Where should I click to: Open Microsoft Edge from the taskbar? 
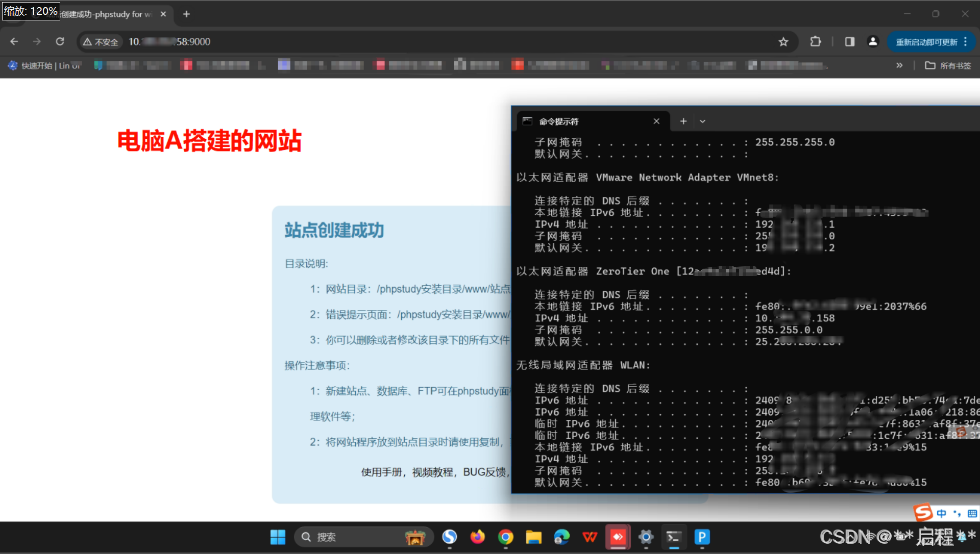pos(561,537)
